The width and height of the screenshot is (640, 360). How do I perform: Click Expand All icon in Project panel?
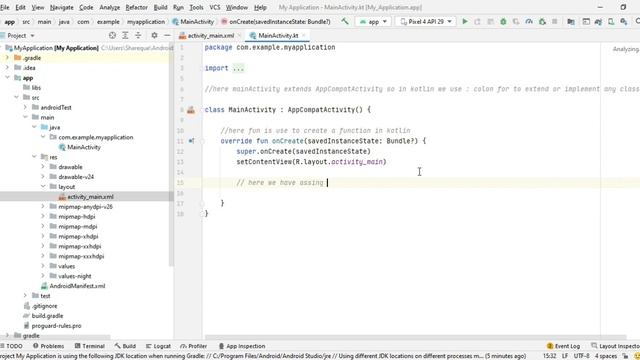coord(125,36)
